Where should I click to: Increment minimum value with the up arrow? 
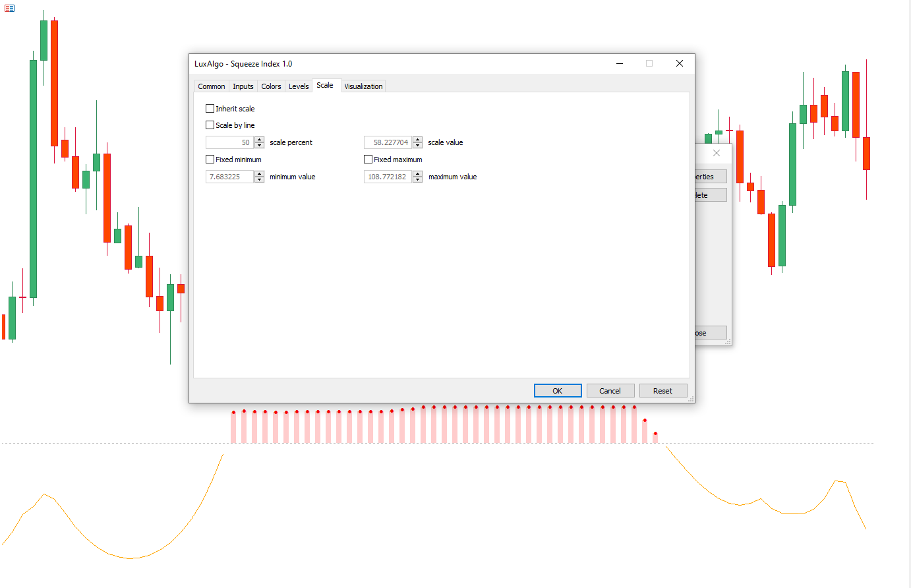coord(260,174)
